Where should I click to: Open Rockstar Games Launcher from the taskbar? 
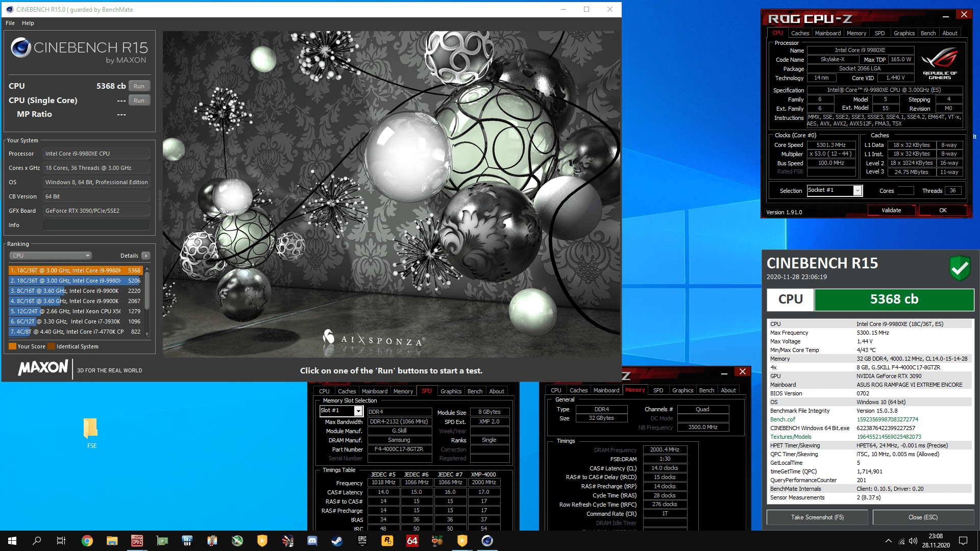[387, 541]
